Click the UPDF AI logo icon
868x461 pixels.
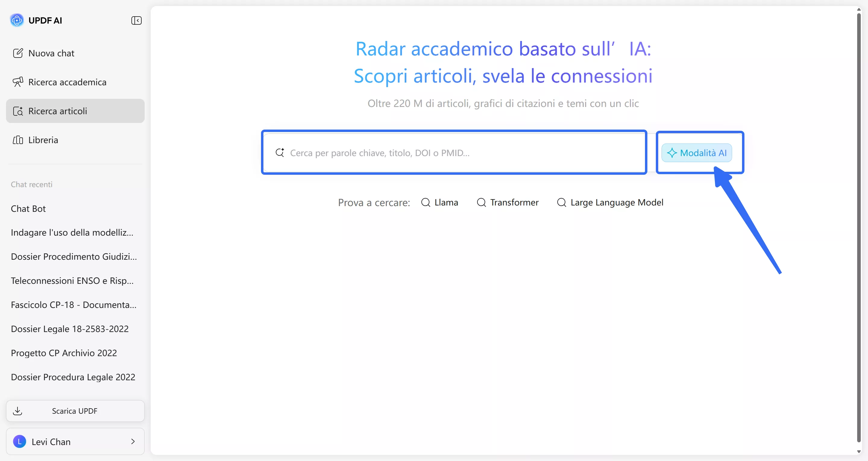point(17,20)
